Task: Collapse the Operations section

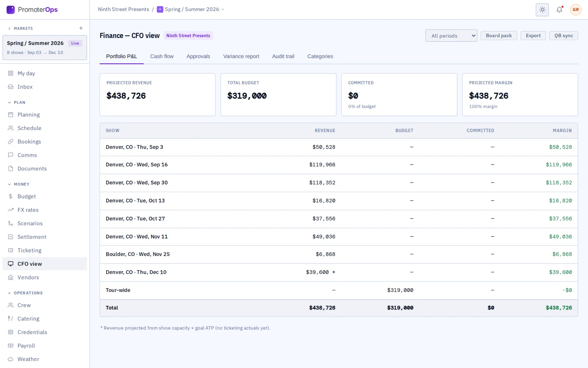Action: point(25,293)
